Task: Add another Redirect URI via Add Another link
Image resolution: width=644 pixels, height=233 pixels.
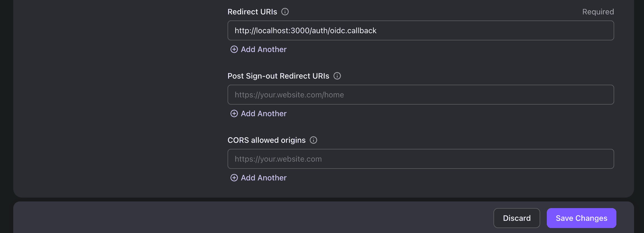Action: click(263, 49)
